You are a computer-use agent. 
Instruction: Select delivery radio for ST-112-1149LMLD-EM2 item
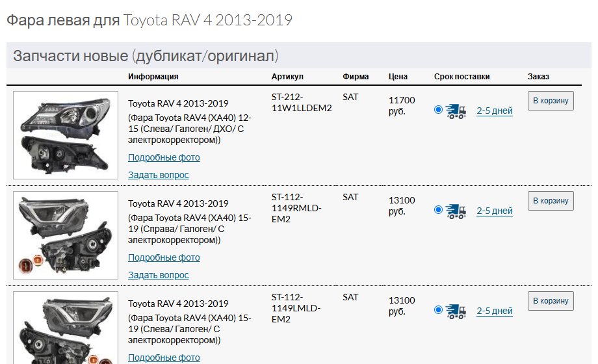coord(438,310)
